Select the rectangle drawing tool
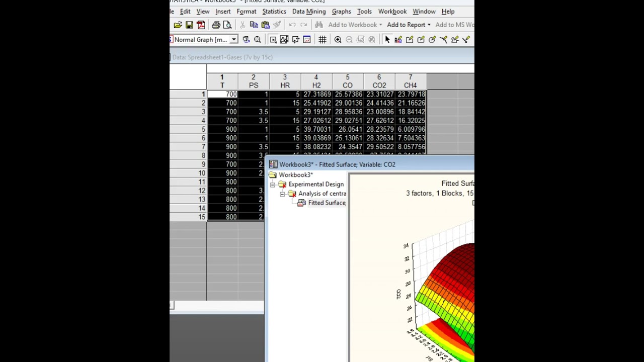 pos(410,40)
